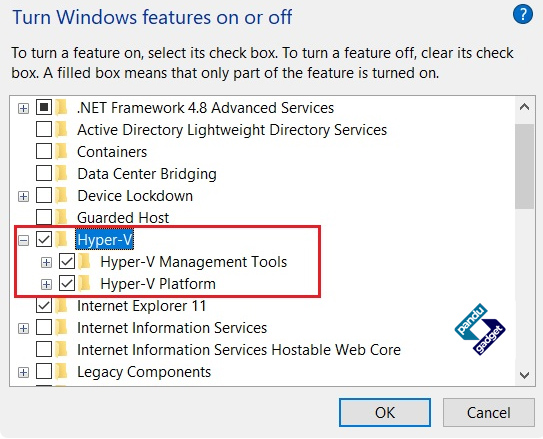Expand the .NET Framework 4.8 Advanced Services node
The height and width of the screenshot is (439, 543).
24,108
